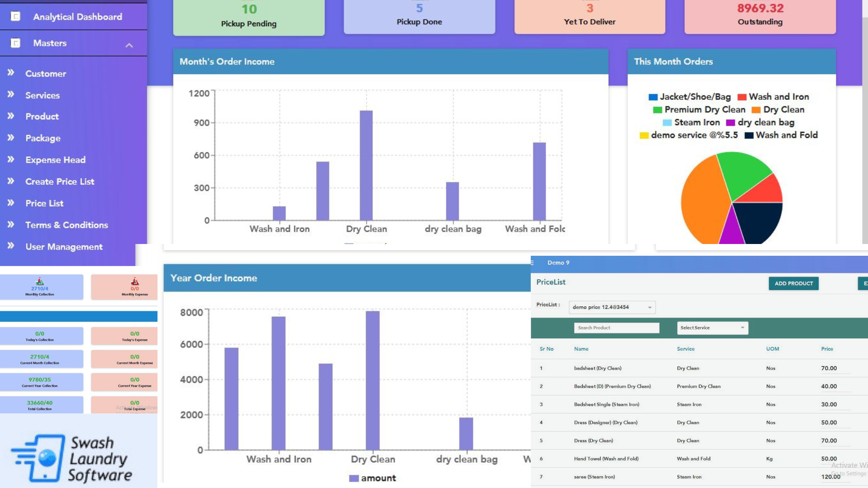Open the PriceList dropdown showing demo price 12.4@3454

[611, 307]
